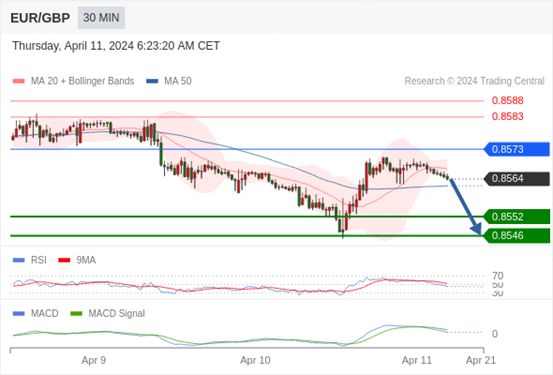Viewport: 553px width, 375px height.
Task: Click the MA 20 + Bollinger Bands legend swatch
Action: pos(19,81)
